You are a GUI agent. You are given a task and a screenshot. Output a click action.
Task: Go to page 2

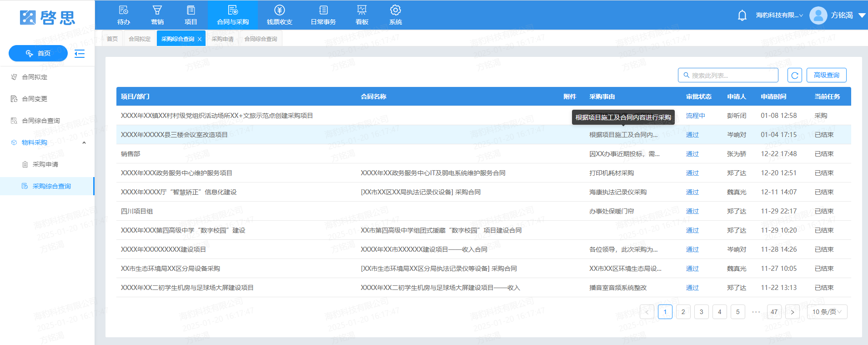click(683, 312)
